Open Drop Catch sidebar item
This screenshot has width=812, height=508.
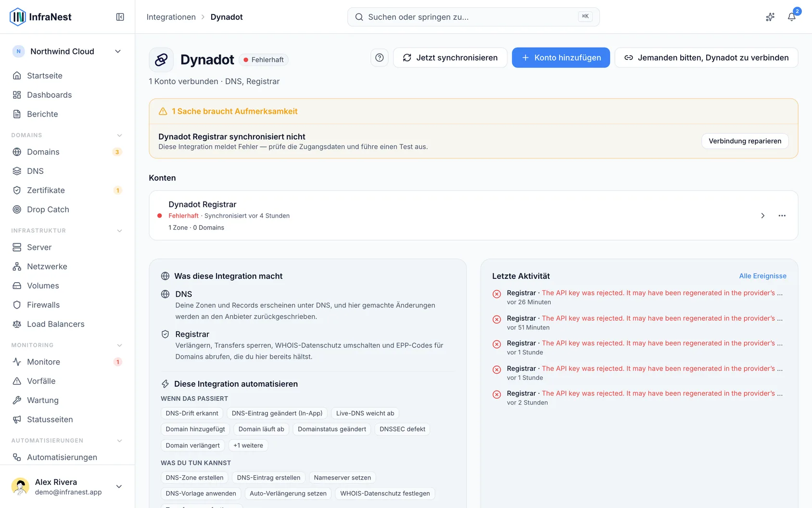pyautogui.click(x=67, y=209)
